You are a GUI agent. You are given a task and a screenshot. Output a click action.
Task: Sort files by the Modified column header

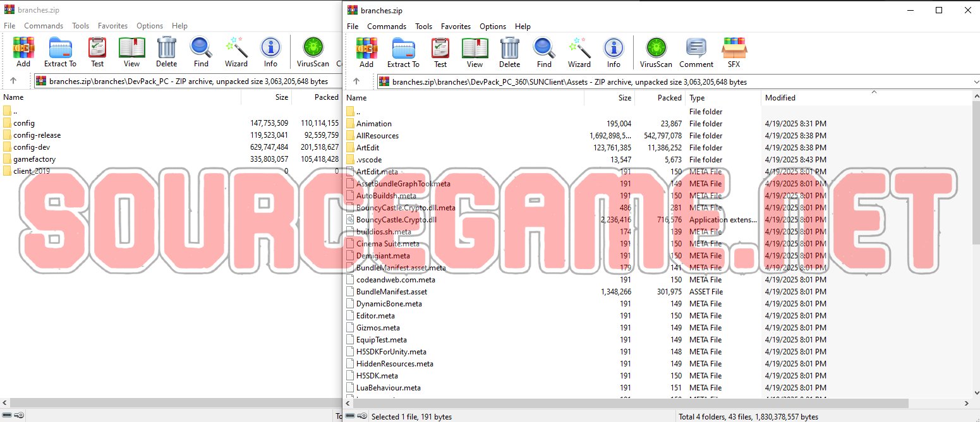tap(780, 98)
